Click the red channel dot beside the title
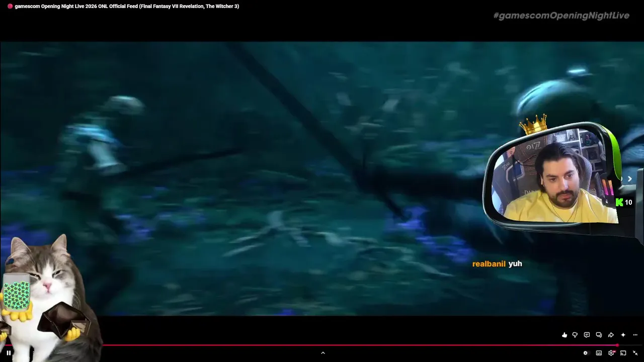The image size is (644, 362). (10, 6)
